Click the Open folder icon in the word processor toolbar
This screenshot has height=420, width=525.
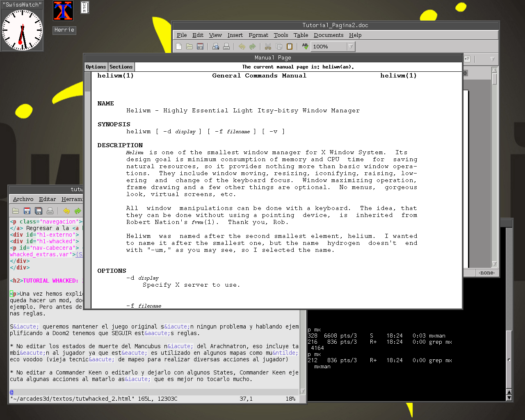pos(189,47)
